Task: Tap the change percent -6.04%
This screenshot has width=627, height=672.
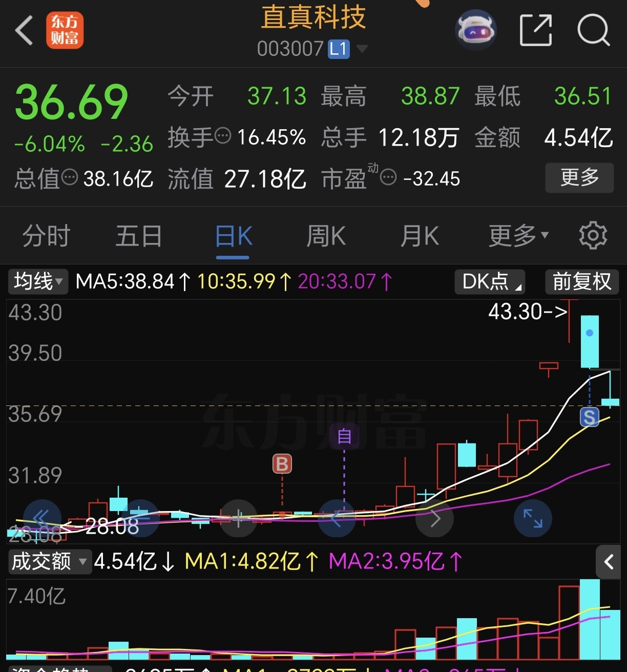Action: click(x=49, y=144)
